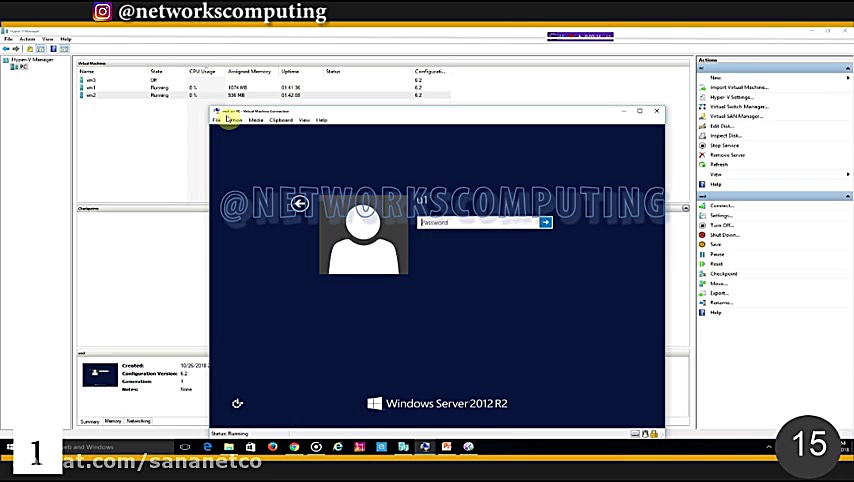Screen dimensions: 854x482
Task: Open selected VM Settings in Actions pane
Action: [x=721, y=216]
